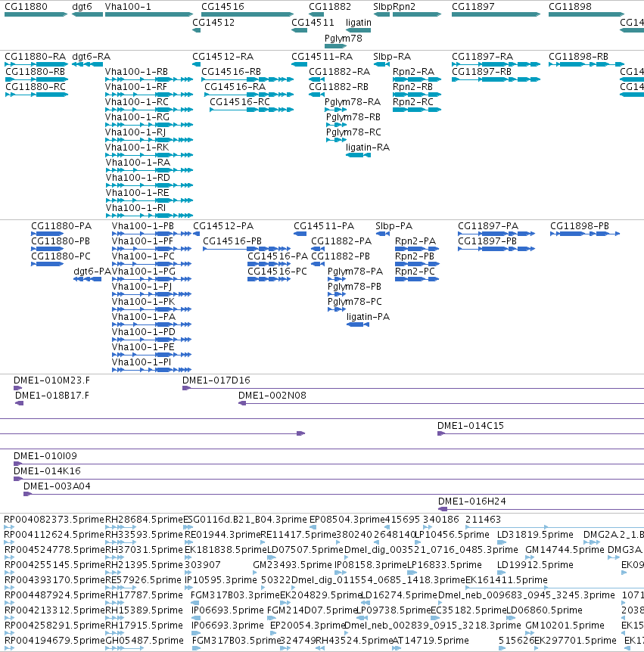This screenshot has width=644, height=652.
Task: Select transcript Rpn2-RC
Action: 413,102
